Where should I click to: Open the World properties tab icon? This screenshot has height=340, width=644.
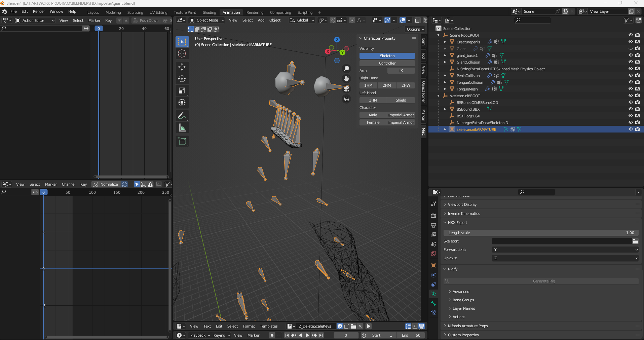(433, 254)
